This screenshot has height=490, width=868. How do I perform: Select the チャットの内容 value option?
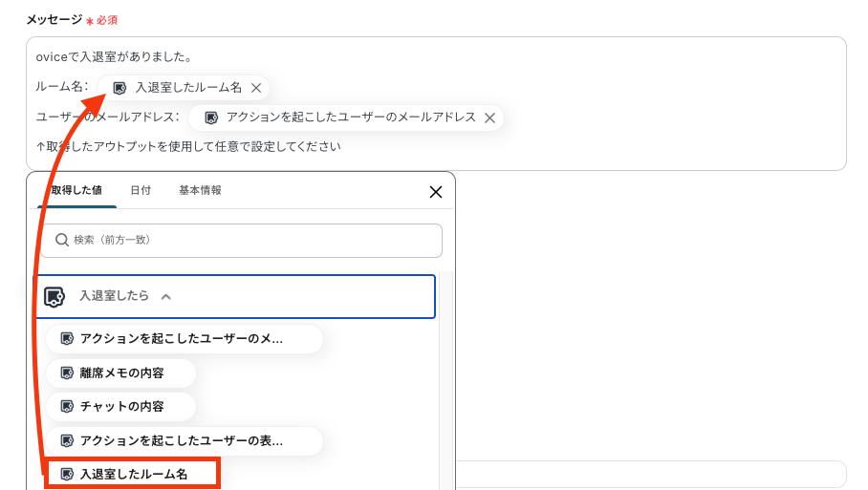coord(121,407)
